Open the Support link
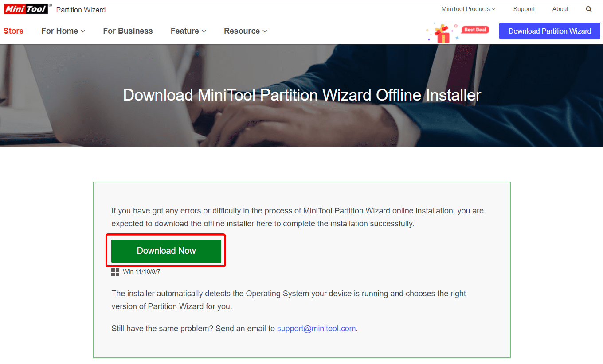 tap(524, 9)
